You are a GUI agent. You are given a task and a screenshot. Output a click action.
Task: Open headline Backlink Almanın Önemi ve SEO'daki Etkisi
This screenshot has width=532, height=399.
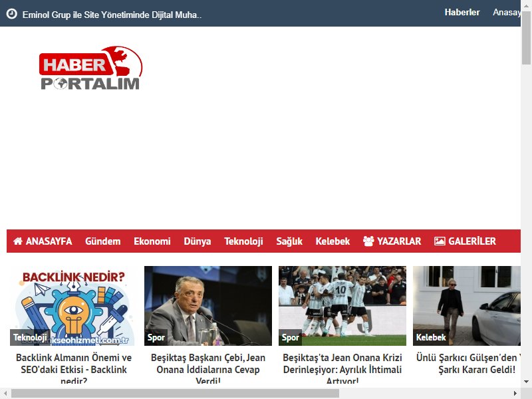[74, 369]
